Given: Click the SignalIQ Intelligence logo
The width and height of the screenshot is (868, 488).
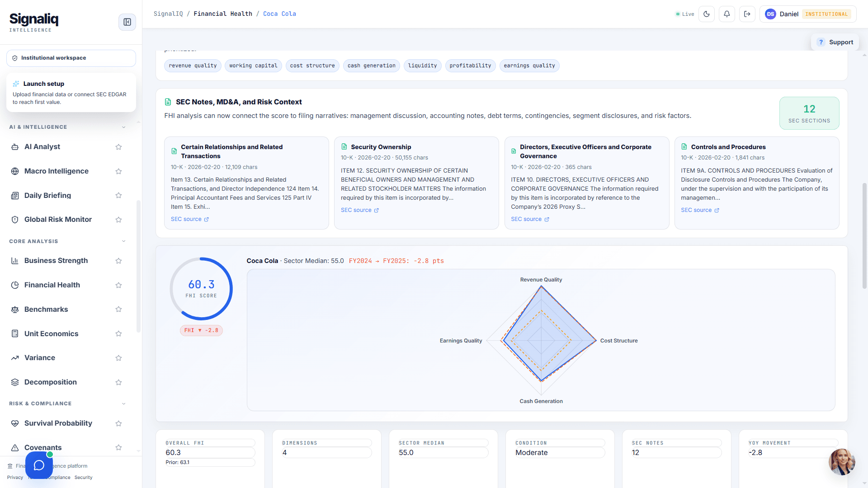Looking at the screenshot, I should (34, 22).
